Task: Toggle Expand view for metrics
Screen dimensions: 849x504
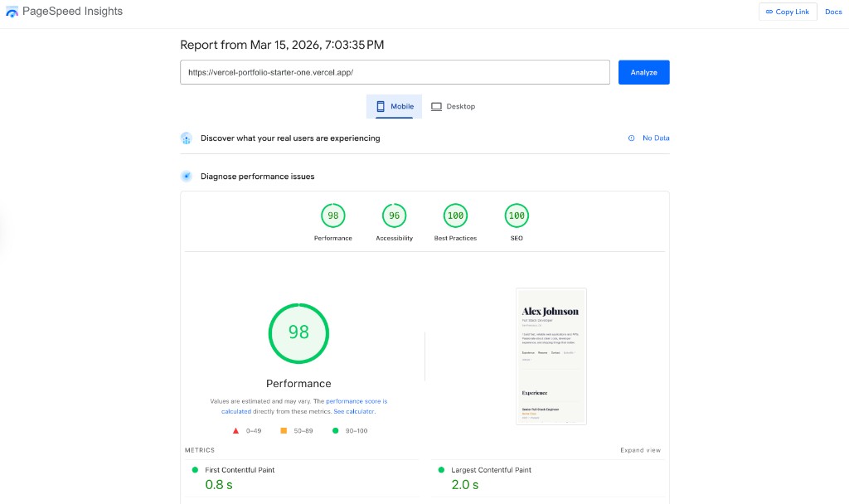Action: tap(640, 450)
